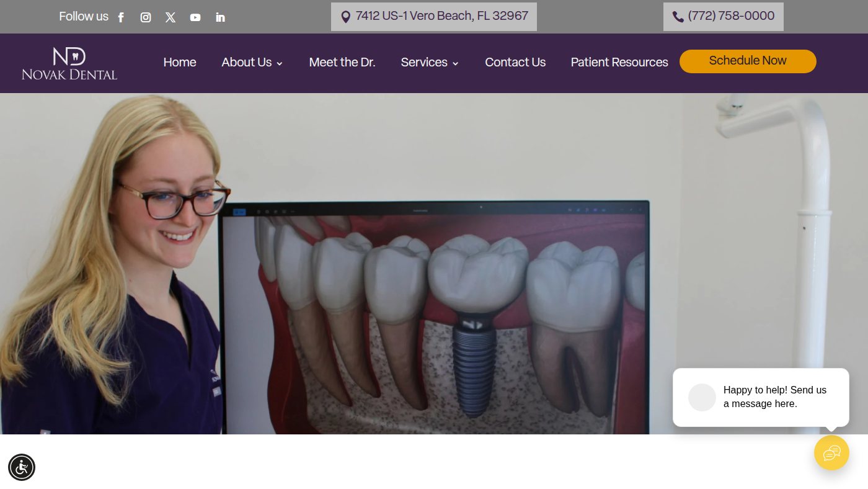Open Patient Resources menu item
Viewport: 868px width, 489px height.
pyautogui.click(x=619, y=63)
